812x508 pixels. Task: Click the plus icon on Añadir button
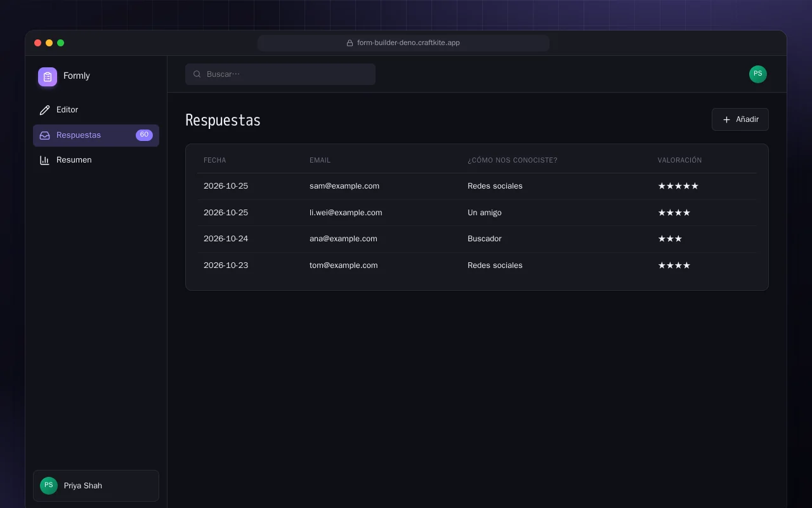[727, 119]
